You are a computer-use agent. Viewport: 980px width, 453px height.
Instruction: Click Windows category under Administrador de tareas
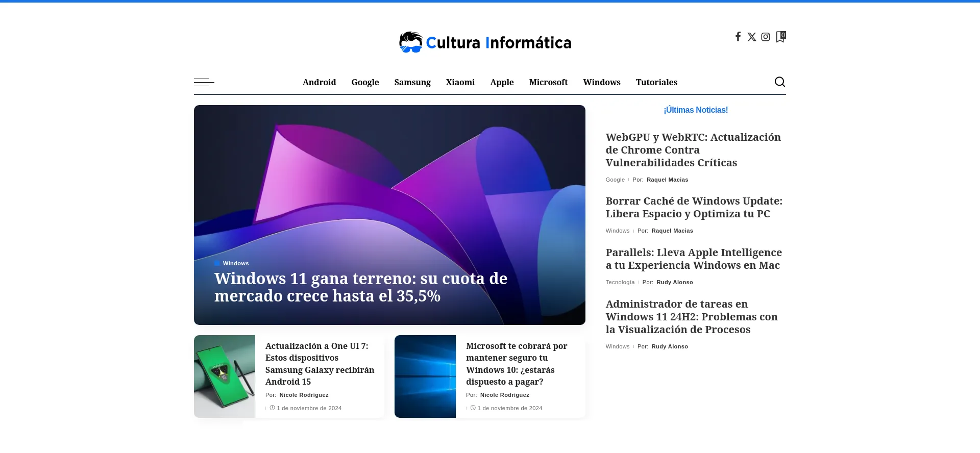tap(618, 346)
